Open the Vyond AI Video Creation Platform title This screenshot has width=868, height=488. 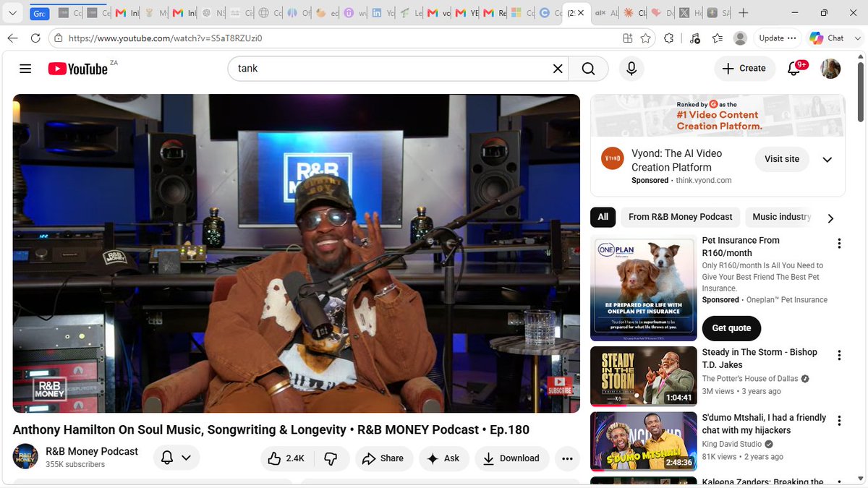pos(676,160)
